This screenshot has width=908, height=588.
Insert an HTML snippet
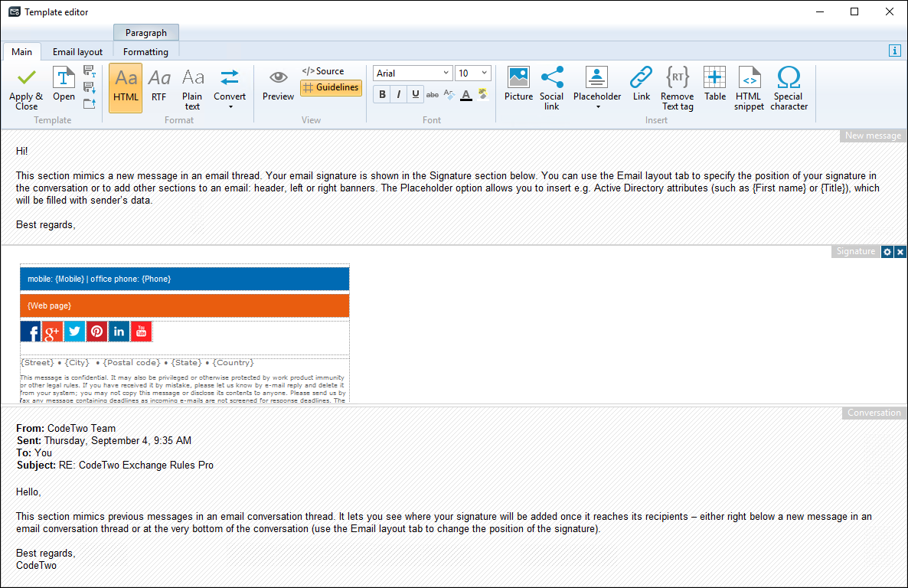point(749,89)
